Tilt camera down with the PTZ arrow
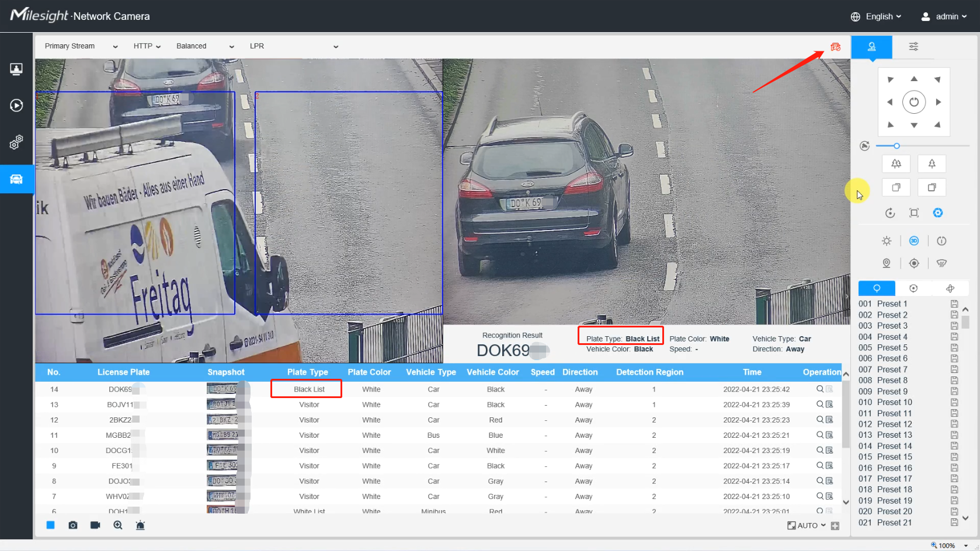 click(x=914, y=125)
